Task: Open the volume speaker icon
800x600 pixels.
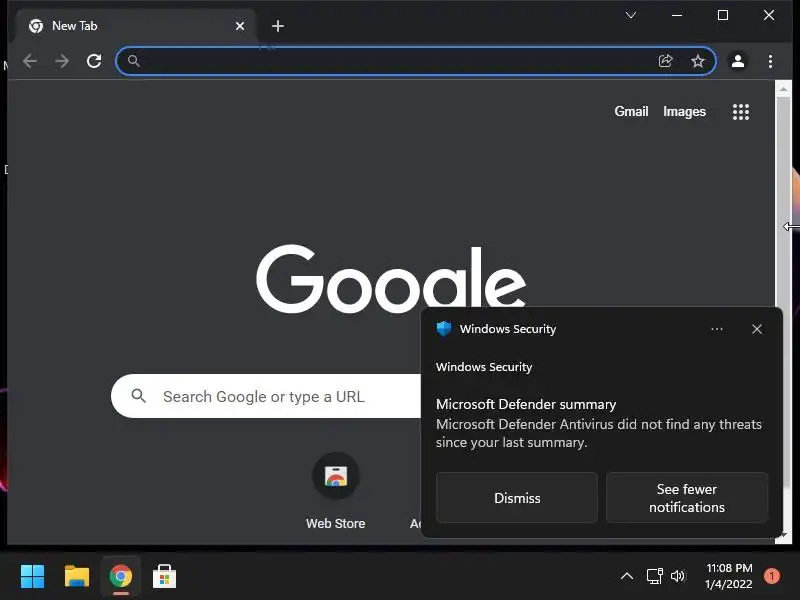Action: pos(678,576)
